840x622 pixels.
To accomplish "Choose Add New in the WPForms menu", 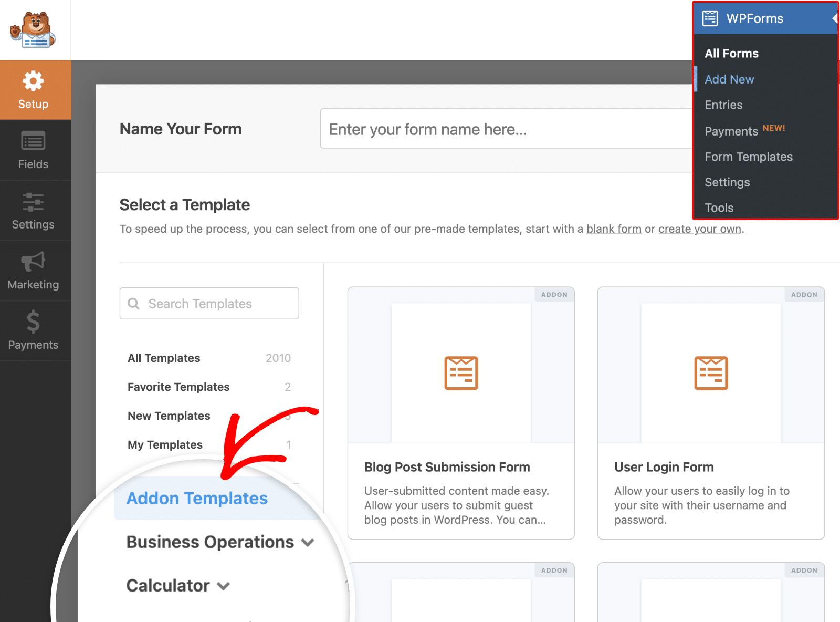I will [729, 79].
